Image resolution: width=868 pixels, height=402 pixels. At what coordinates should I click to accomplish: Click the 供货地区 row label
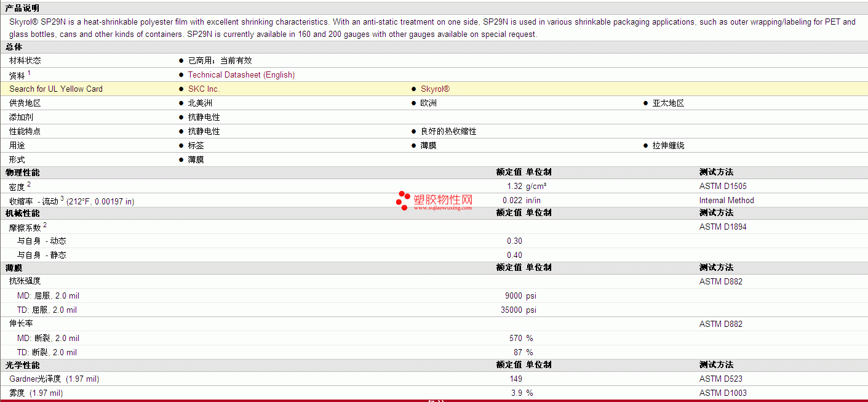pos(25,103)
